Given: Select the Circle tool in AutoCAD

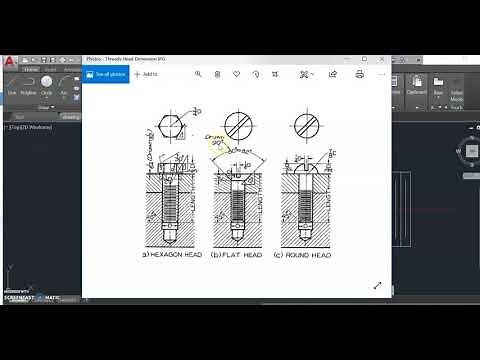Looking at the screenshot, I should click(46, 86).
